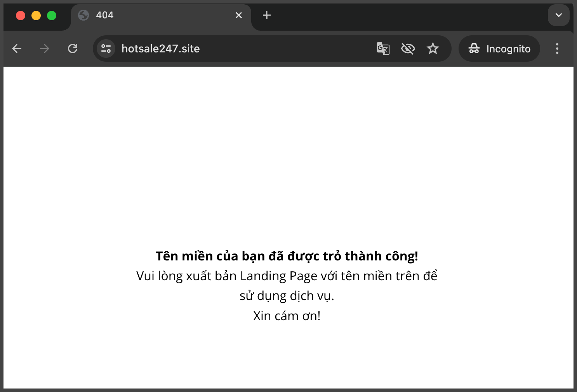Open site information for hotsale247.site
577x392 pixels.
click(x=106, y=49)
